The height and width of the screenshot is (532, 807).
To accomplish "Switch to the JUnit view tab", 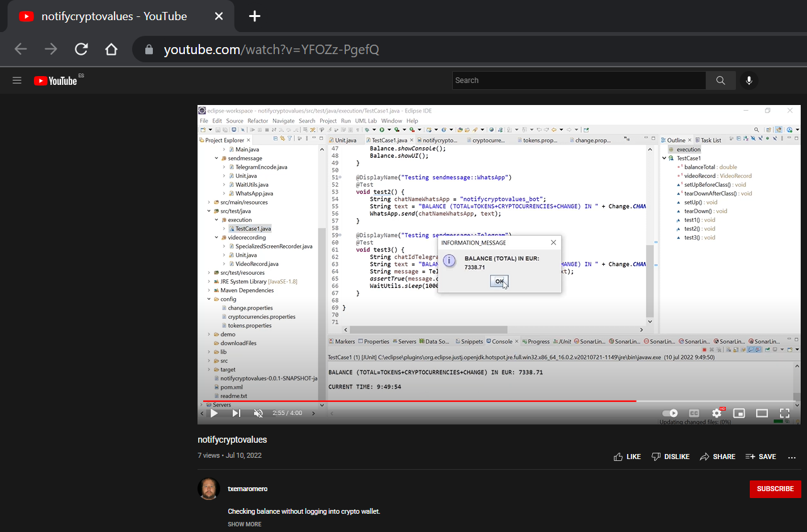I will point(561,341).
